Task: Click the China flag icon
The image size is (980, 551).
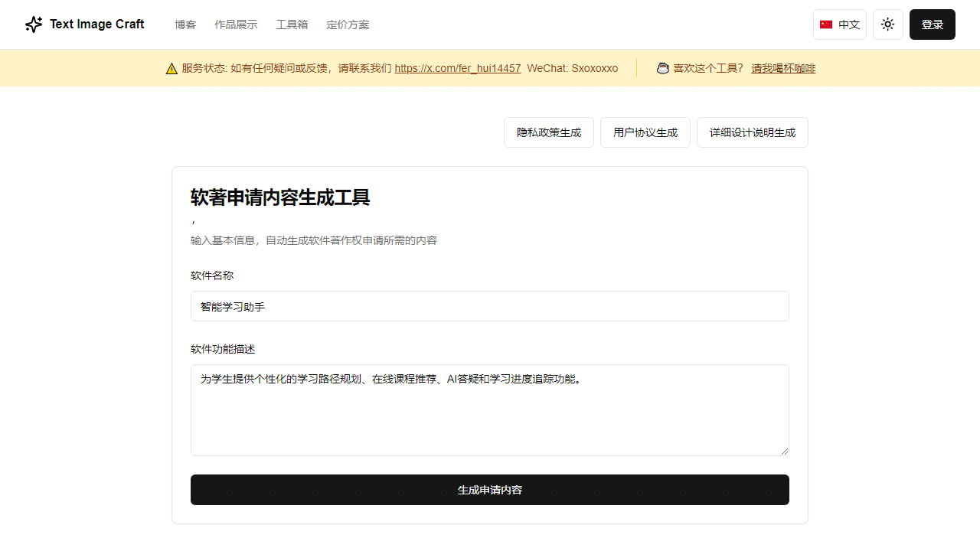Action: click(x=826, y=24)
